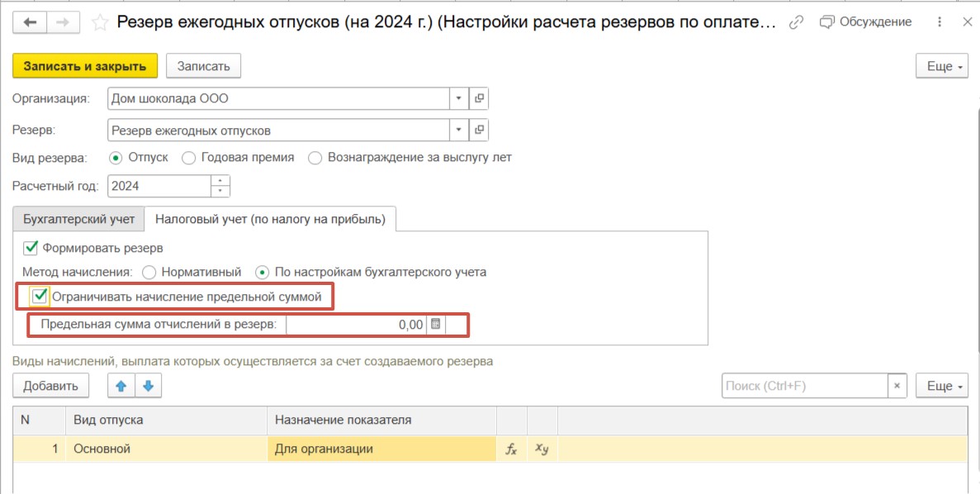
Task: Choose Нормативный accrual method
Action: click(149, 272)
